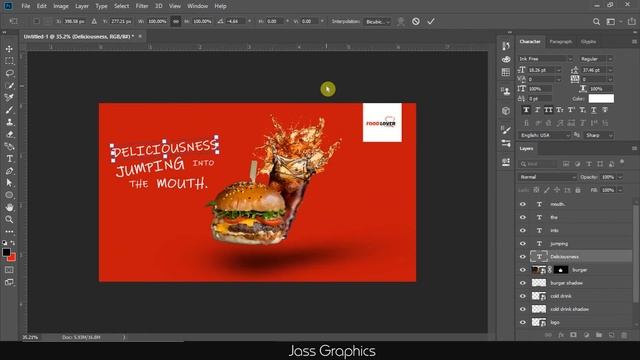This screenshot has height=360, width=640.
Task: Hide the burger shadow layer
Action: click(523, 283)
